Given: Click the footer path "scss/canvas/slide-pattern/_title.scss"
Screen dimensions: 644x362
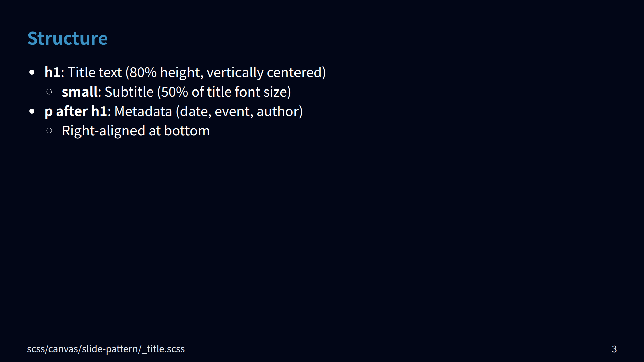Looking at the screenshot, I should 106,349.
